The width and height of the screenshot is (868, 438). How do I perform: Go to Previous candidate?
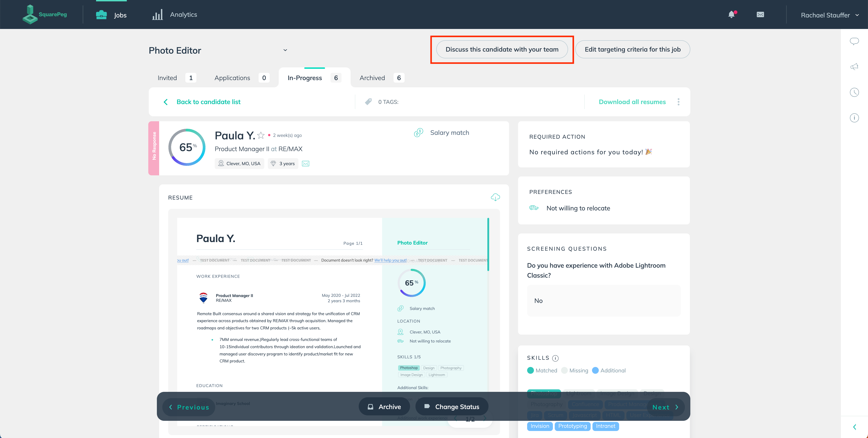(189, 407)
